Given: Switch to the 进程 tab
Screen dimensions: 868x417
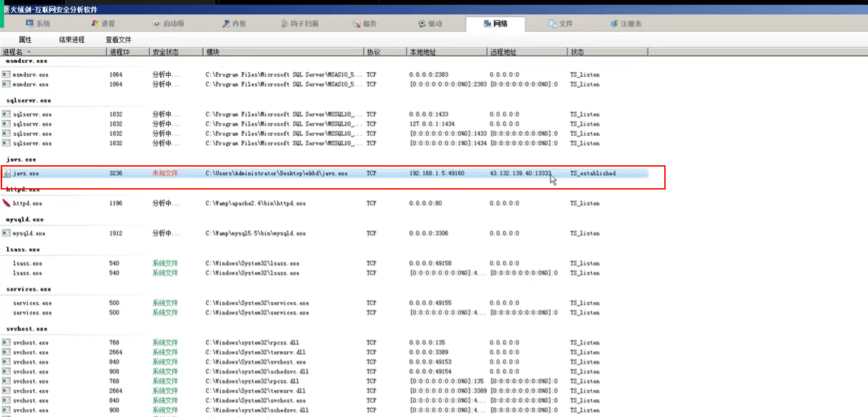Looking at the screenshot, I should click(x=102, y=24).
